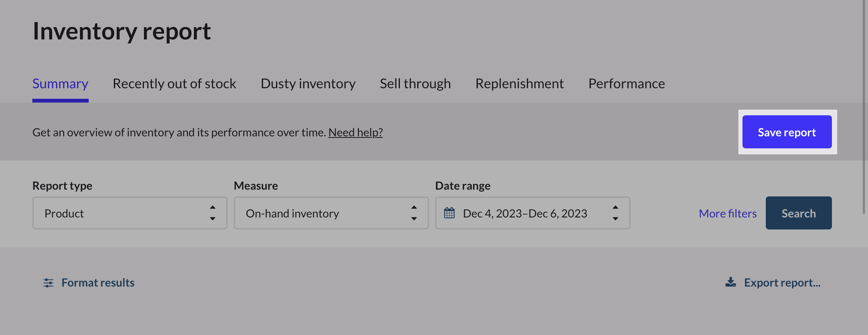Image resolution: width=868 pixels, height=335 pixels.
Task: Click the Report type up-down arrows
Action: point(213,213)
